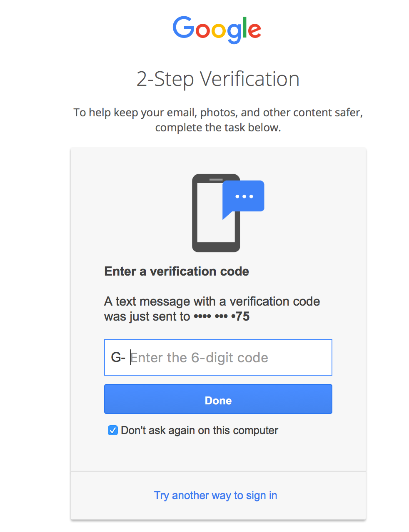Click the blue chat bubble icon
Viewport: 409px width, 532px height.
tap(244, 197)
